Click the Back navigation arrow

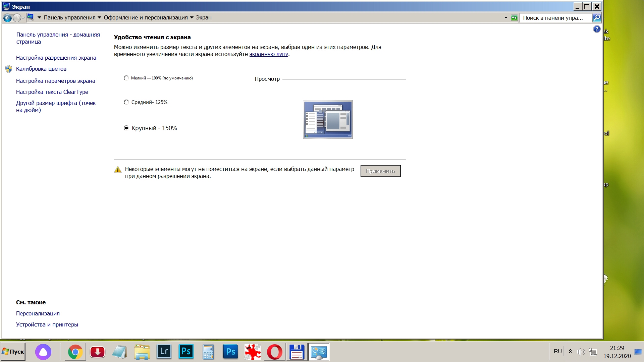pyautogui.click(x=7, y=18)
